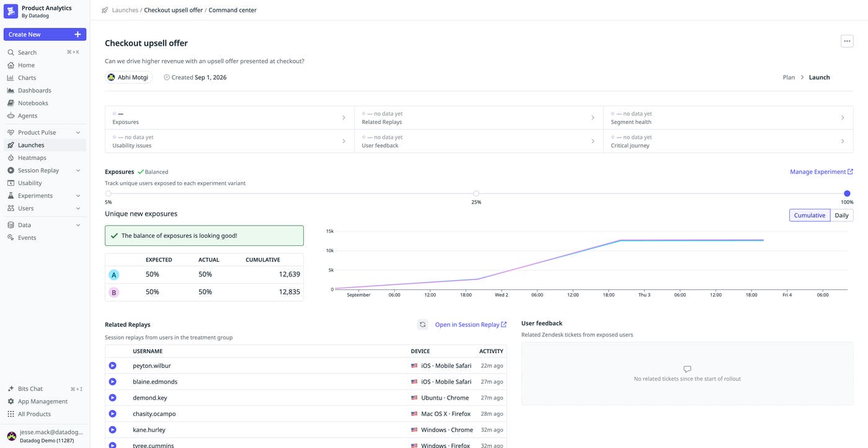Image resolution: width=868 pixels, height=448 pixels.
Task: Click the Session Replay play icon in sidebar
Action: 11,170
